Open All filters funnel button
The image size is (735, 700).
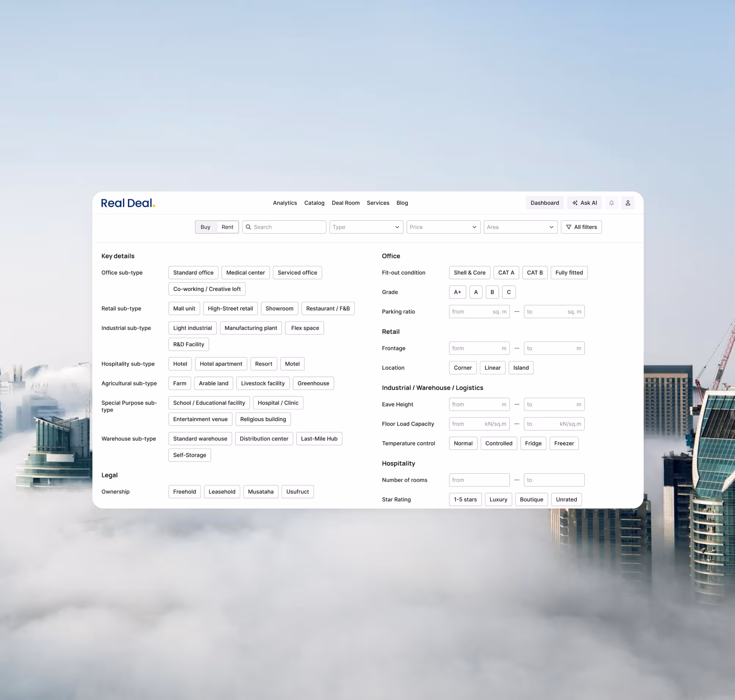[x=581, y=227]
